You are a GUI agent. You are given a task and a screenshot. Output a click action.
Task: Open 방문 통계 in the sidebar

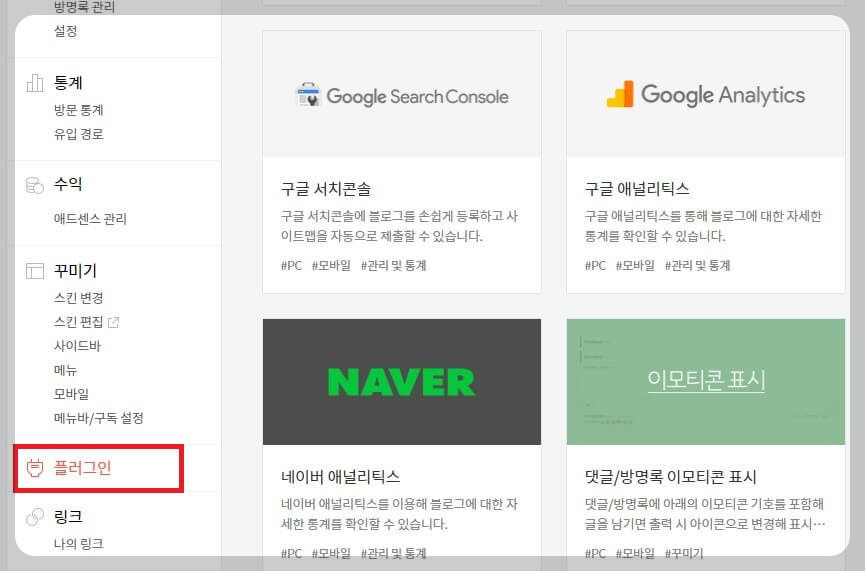(78, 110)
